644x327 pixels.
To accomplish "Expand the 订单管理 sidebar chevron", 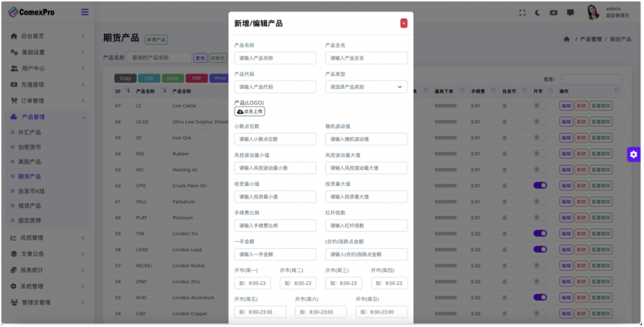I will [x=83, y=101].
